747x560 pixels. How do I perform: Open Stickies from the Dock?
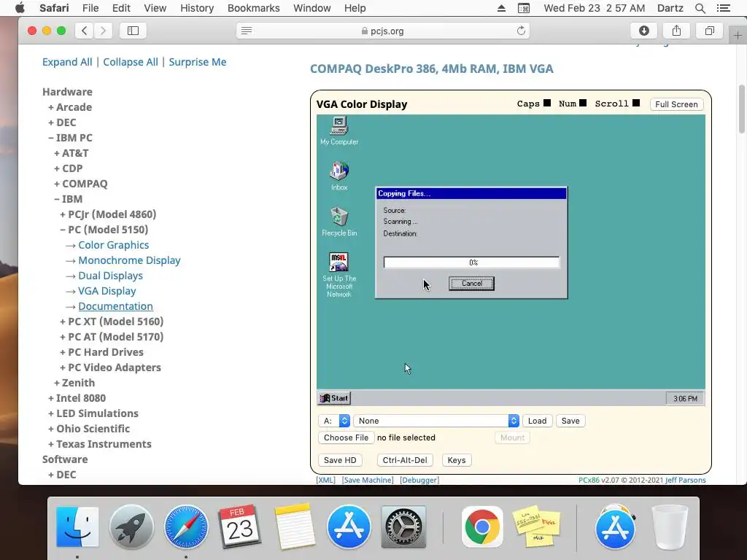536,526
